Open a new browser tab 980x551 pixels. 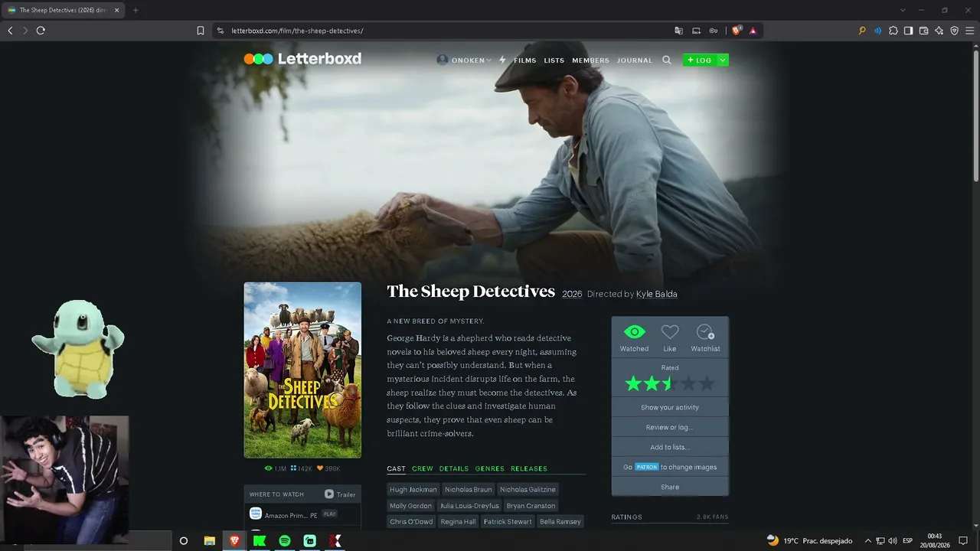coord(136,10)
